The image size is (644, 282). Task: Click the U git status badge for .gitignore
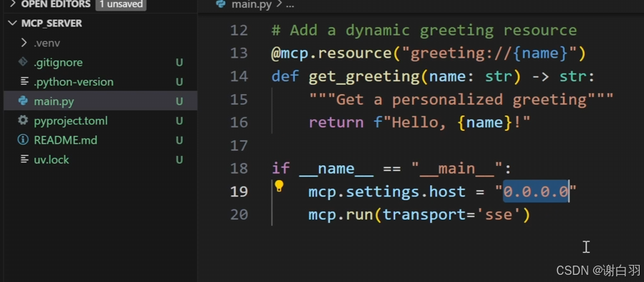[x=179, y=63]
